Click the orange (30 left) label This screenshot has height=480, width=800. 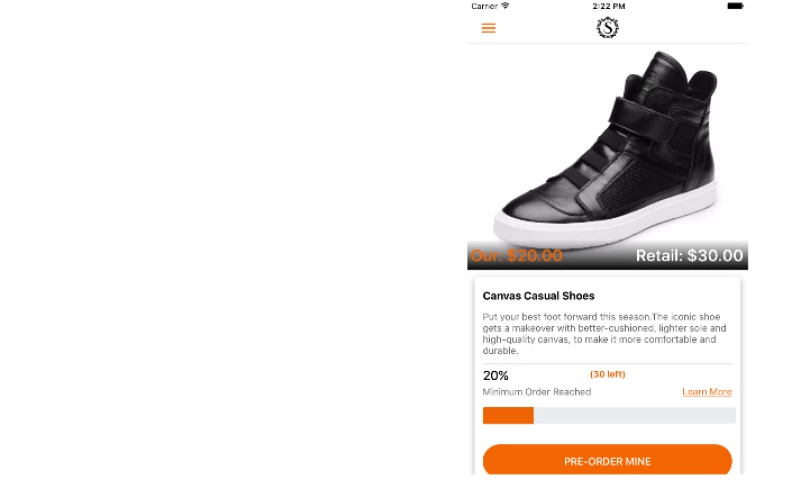(x=607, y=374)
